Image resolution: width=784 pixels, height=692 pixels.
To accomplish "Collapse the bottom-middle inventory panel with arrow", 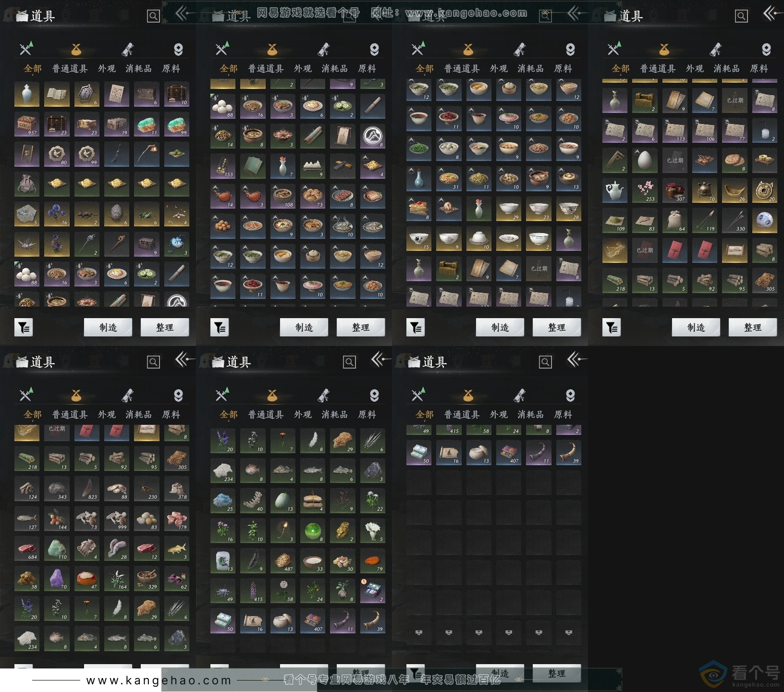I will (381, 359).
